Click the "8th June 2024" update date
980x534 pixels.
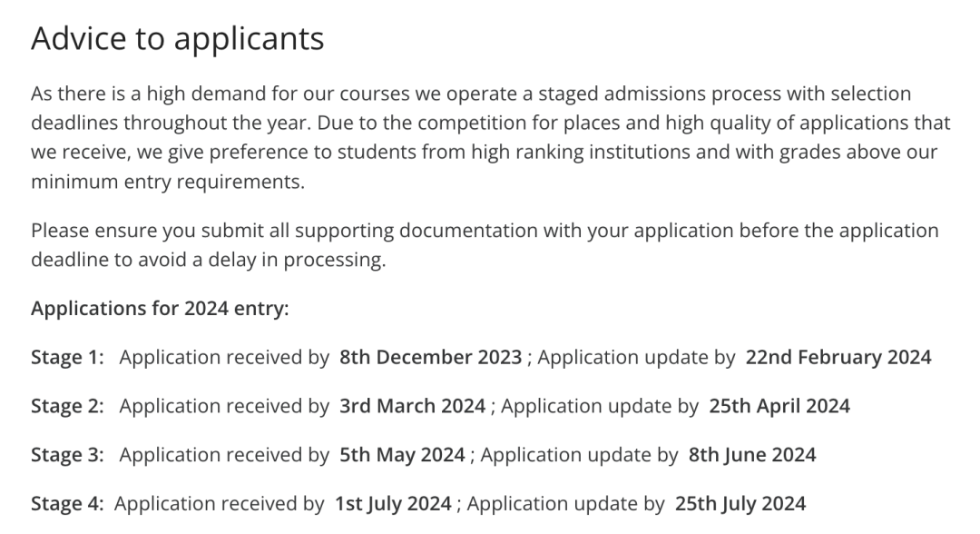point(752,454)
